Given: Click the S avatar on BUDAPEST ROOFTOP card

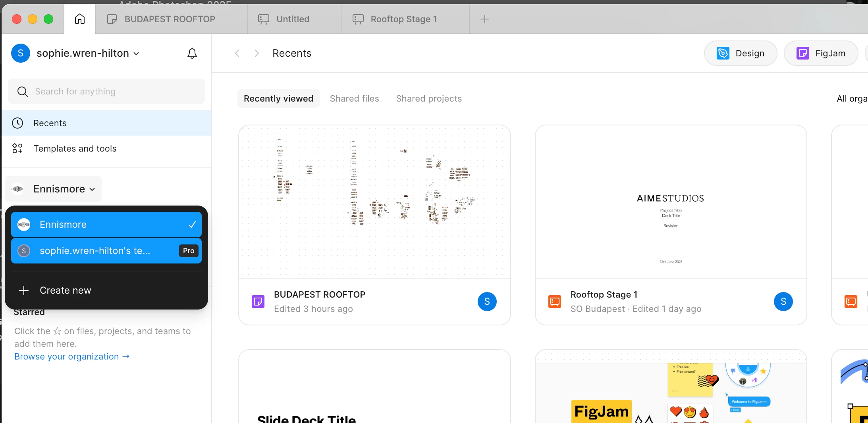Looking at the screenshot, I should click(487, 302).
